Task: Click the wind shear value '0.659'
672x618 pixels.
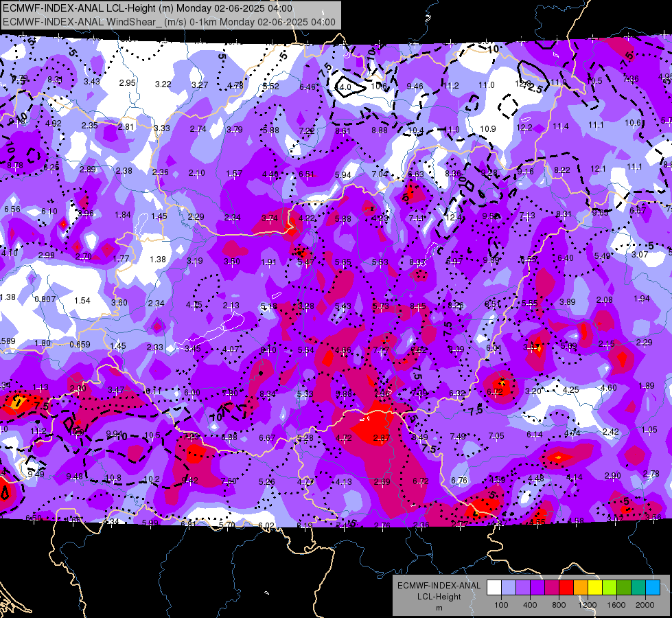Action: (80, 345)
